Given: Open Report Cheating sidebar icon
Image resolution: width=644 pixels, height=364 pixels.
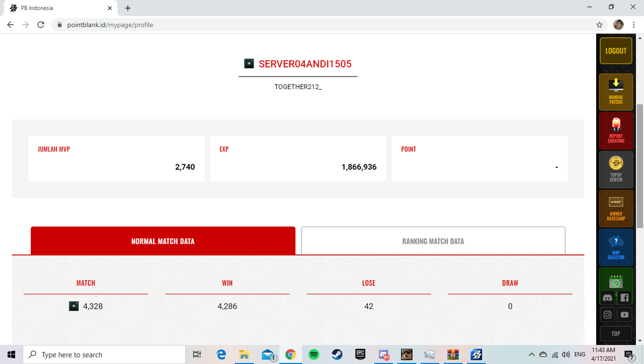Looking at the screenshot, I should (x=616, y=130).
